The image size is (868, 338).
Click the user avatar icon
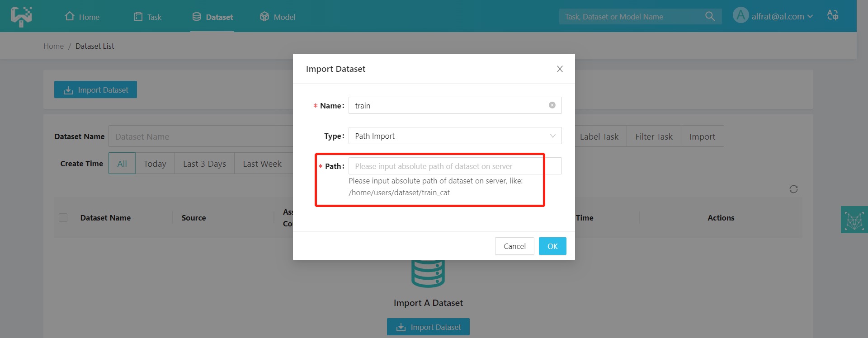pos(741,16)
